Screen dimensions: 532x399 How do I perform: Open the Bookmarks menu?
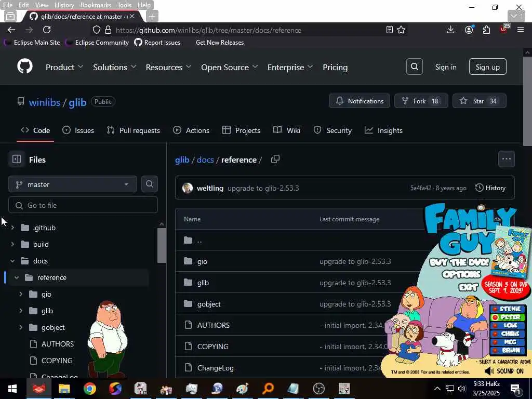[x=96, y=5]
